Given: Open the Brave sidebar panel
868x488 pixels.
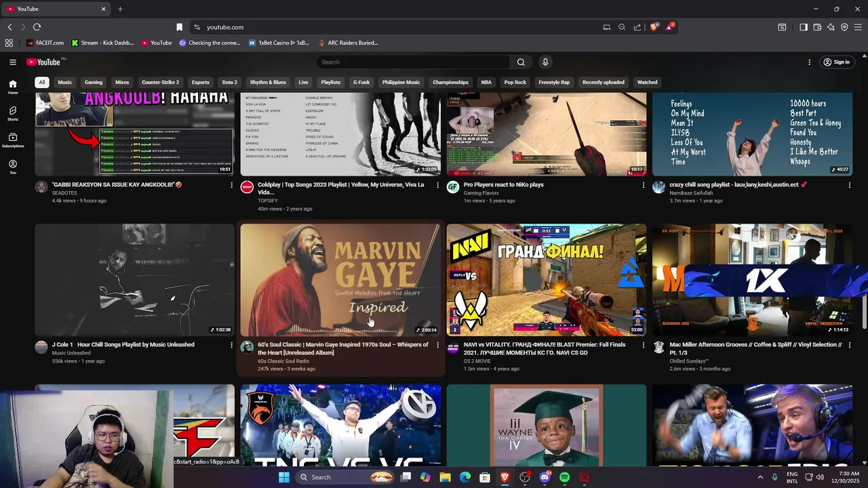Looking at the screenshot, I should pos(804,27).
